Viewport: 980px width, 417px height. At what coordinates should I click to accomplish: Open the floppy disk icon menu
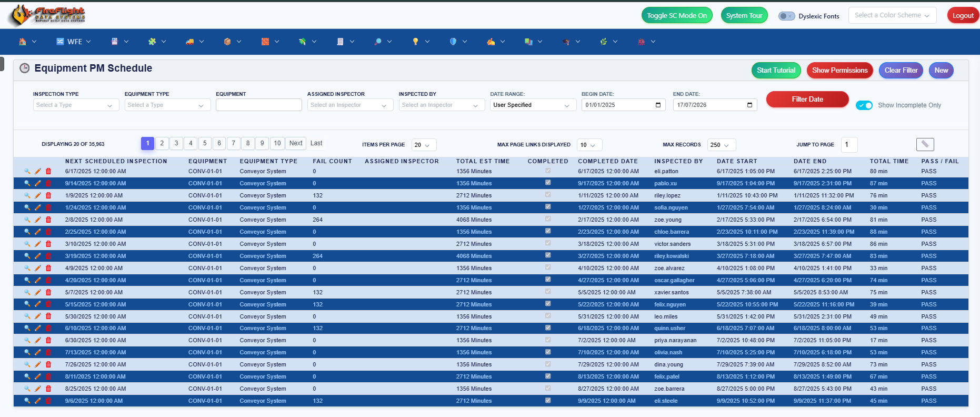pyautogui.click(x=119, y=42)
